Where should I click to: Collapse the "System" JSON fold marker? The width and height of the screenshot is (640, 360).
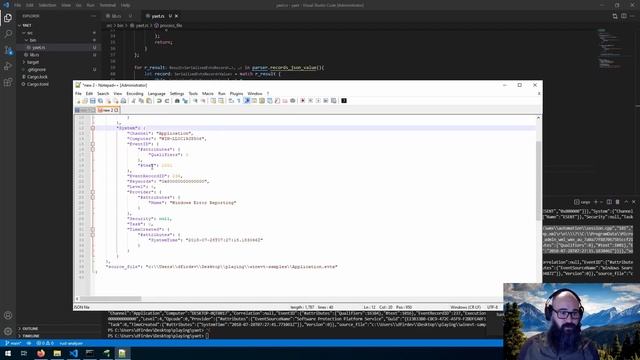[93, 128]
